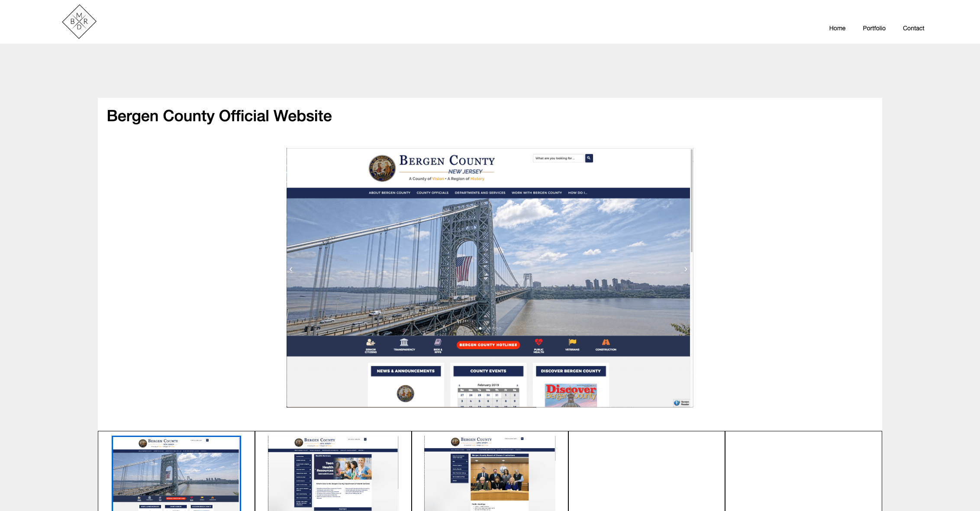Viewport: 980px width, 511px height.
Task: Click the Screen Reader accessibility icon
Action: (x=677, y=403)
